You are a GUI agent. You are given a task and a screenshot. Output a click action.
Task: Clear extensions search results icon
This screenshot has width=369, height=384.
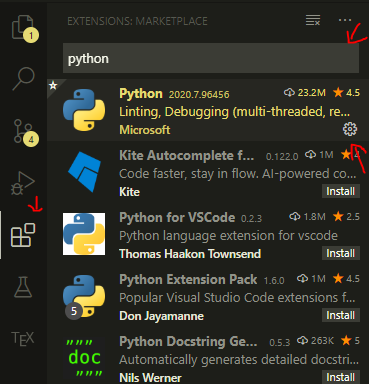(x=313, y=20)
